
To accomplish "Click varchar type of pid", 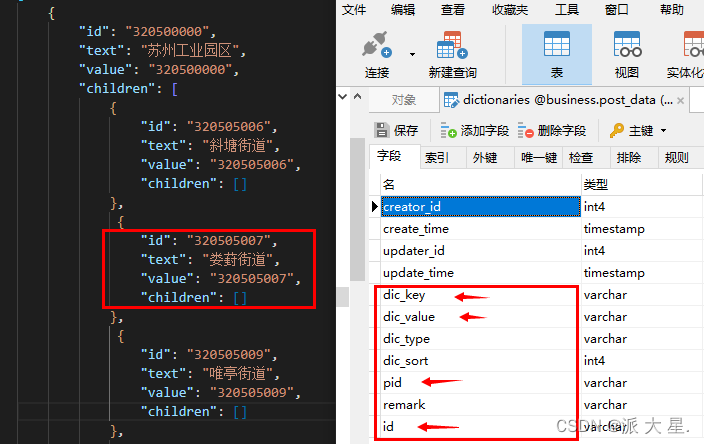I will (x=605, y=383).
